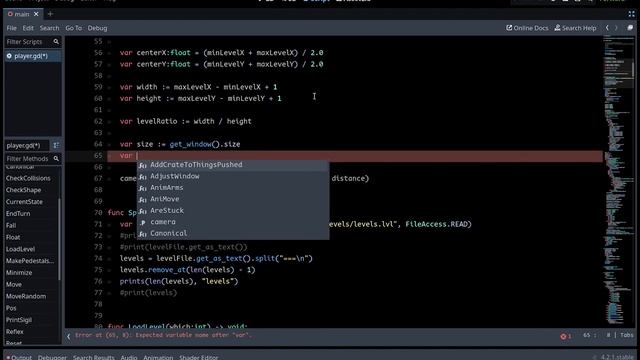Jump to LoadLevel method
640x360 pixels.
(x=20, y=249)
